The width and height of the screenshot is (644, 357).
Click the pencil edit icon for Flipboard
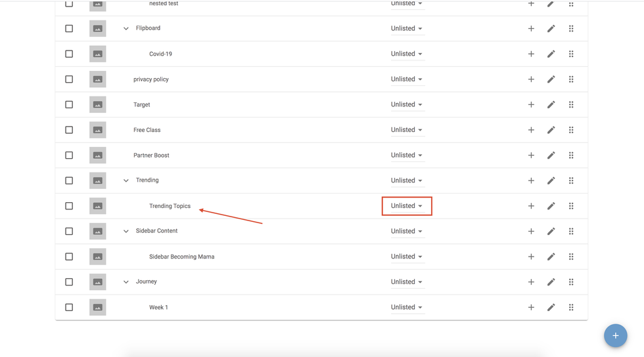pos(551,28)
